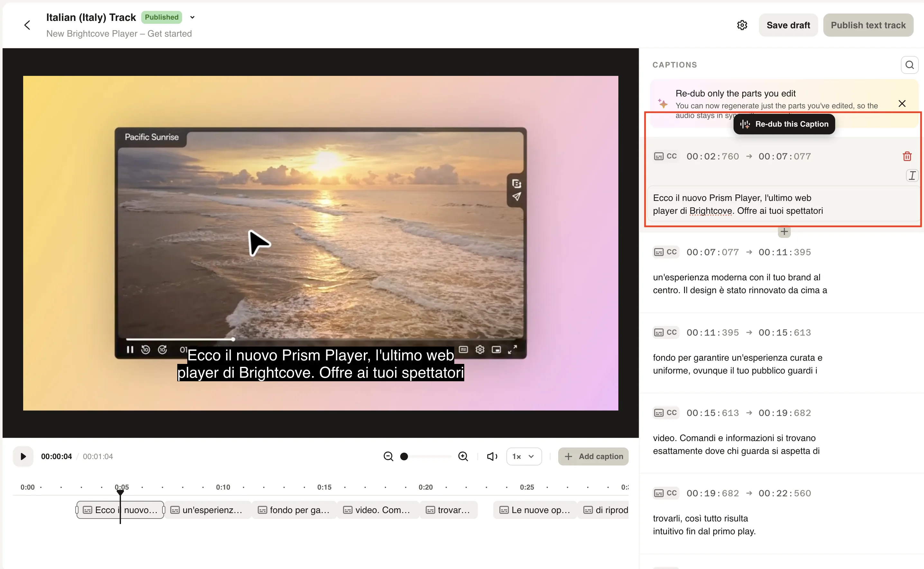Image resolution: width=924 pixels, height=569 pixels.
Task: Go back using the left arrow icon
Action: click(x=27, y=25)
